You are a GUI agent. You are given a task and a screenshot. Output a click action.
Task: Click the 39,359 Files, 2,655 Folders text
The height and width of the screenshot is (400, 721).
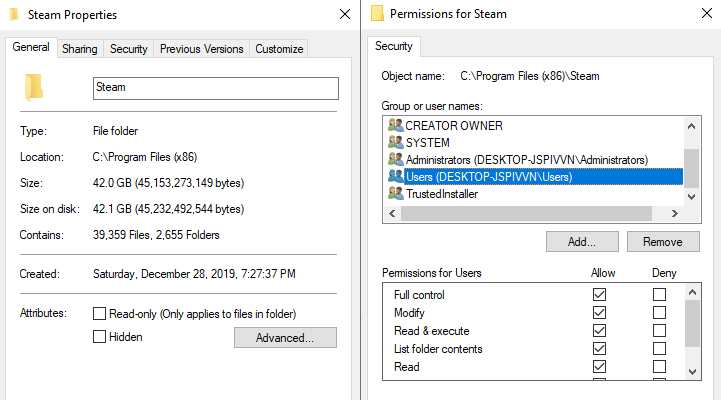(156, 235)
